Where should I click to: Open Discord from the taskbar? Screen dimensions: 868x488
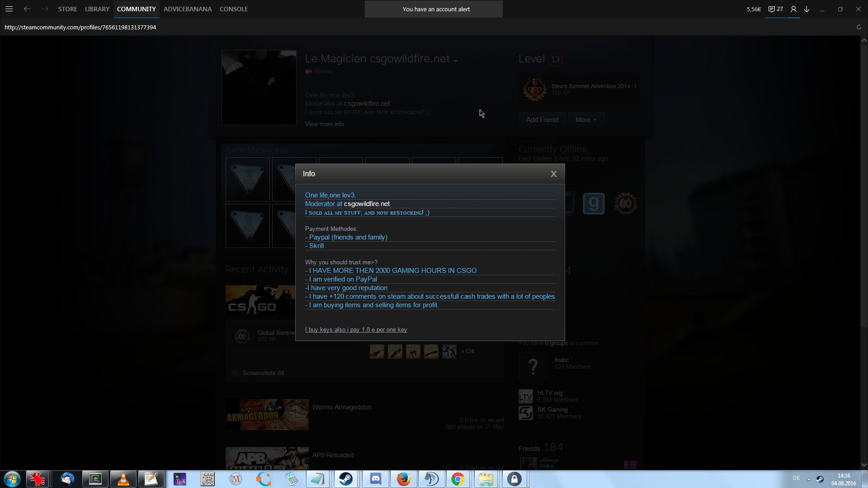[x=375, y=479]
